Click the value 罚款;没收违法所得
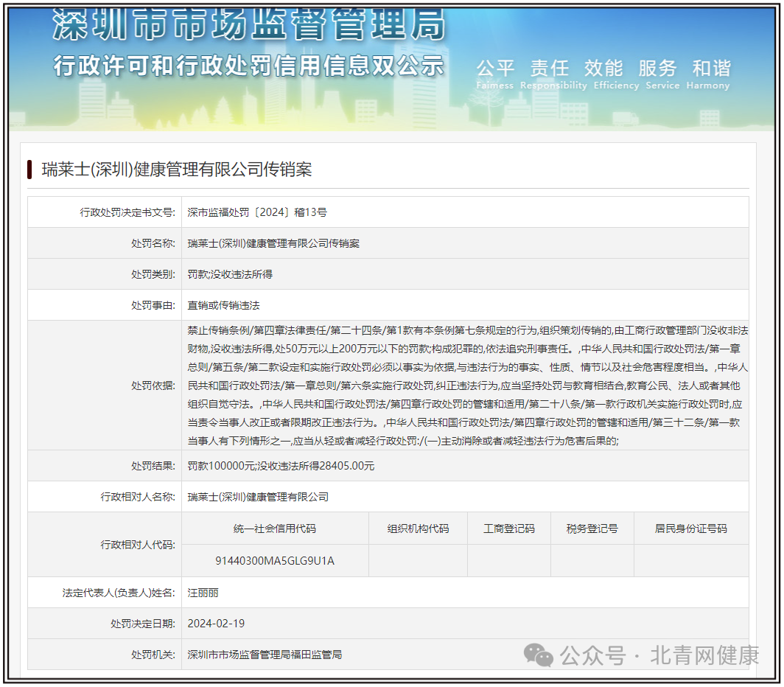This screenshot has width=784, height=687. (x=230, y=274)
